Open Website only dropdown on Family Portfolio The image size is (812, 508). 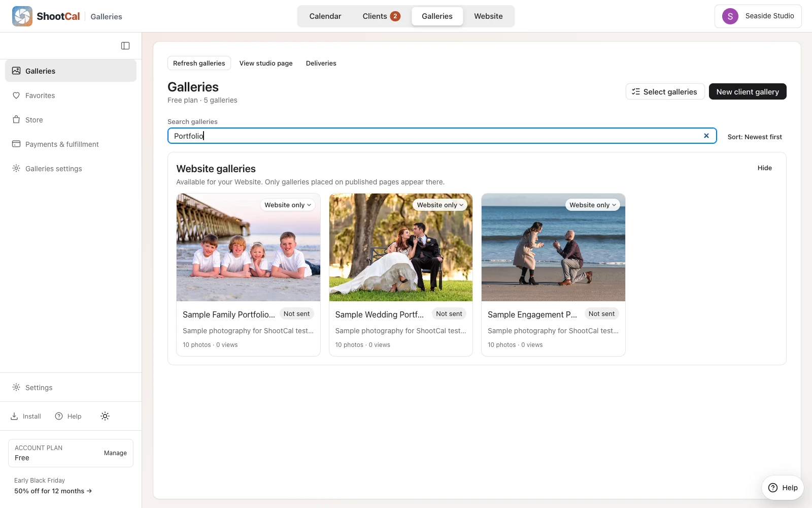tap(288, 205)
